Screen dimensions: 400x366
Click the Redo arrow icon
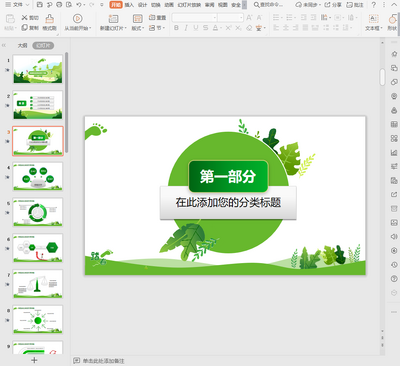(x=91, y=5)
